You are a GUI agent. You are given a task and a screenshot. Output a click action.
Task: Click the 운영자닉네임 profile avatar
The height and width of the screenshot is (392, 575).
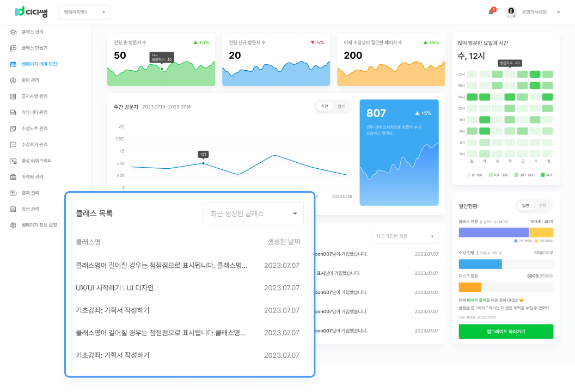[x=511, y=12]
